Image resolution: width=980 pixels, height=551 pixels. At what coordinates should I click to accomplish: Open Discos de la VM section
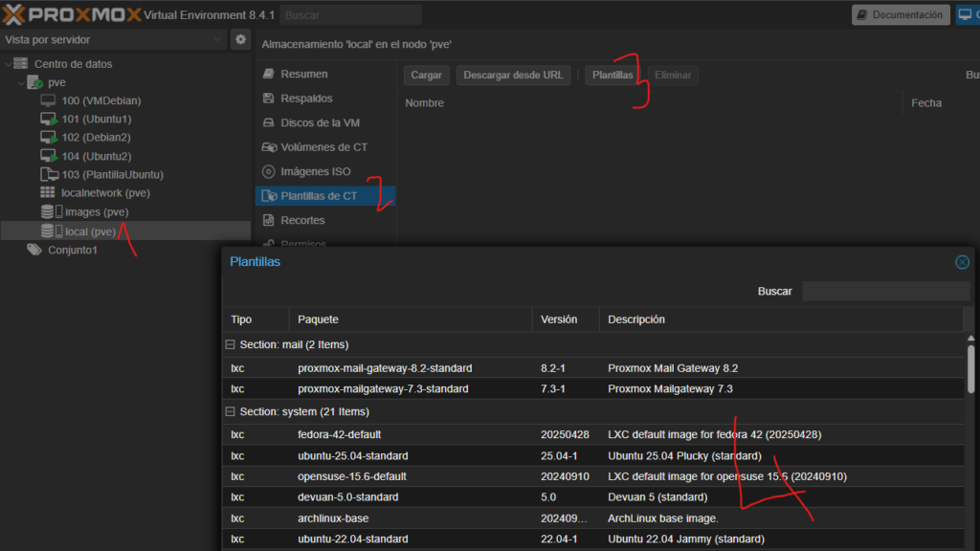pyautogui.click(x=320, y=122)
